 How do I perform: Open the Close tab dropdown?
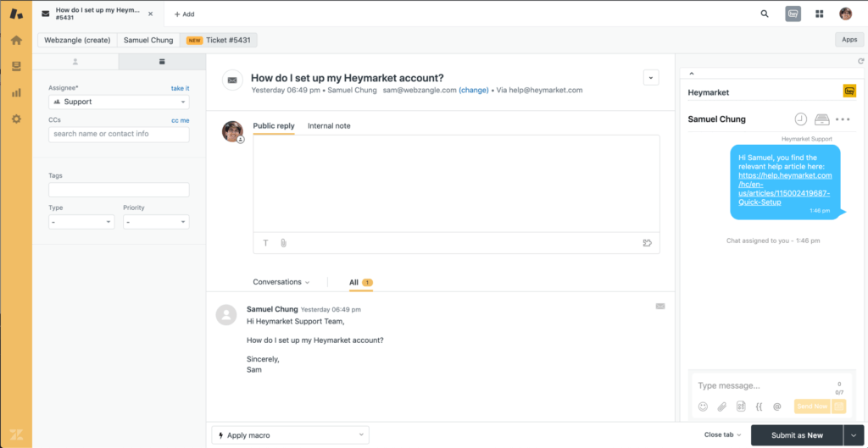pyautogui.click(x=722, y=434)
